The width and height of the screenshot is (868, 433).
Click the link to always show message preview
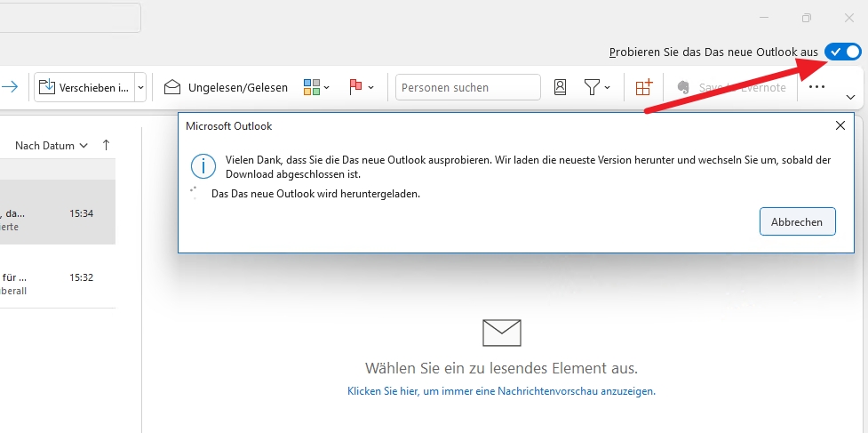click(501, 391)
